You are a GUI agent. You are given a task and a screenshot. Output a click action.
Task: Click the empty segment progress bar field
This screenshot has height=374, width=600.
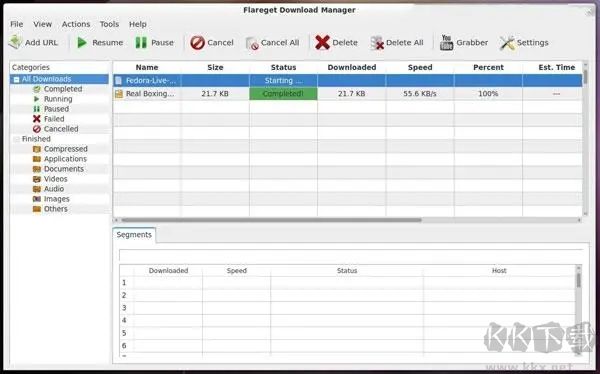[x=351, y=255]
